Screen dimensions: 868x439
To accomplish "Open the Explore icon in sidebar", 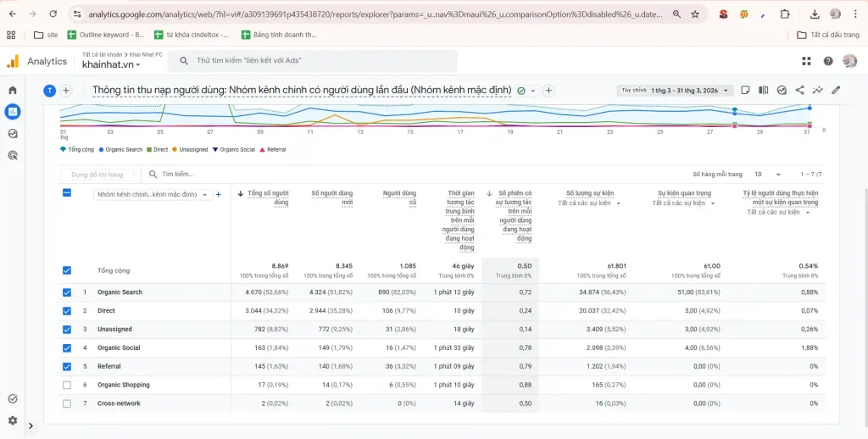I will click(x=12, y=133).
